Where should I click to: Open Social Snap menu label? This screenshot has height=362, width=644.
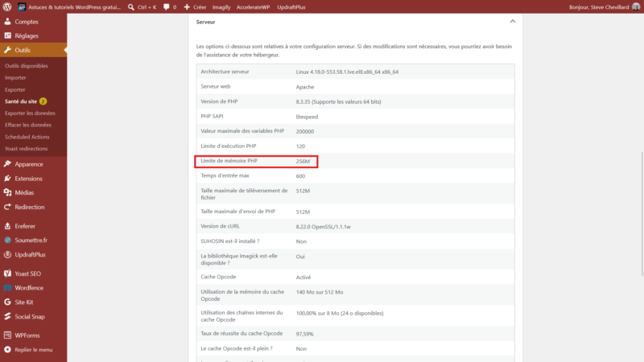(30, 316)
